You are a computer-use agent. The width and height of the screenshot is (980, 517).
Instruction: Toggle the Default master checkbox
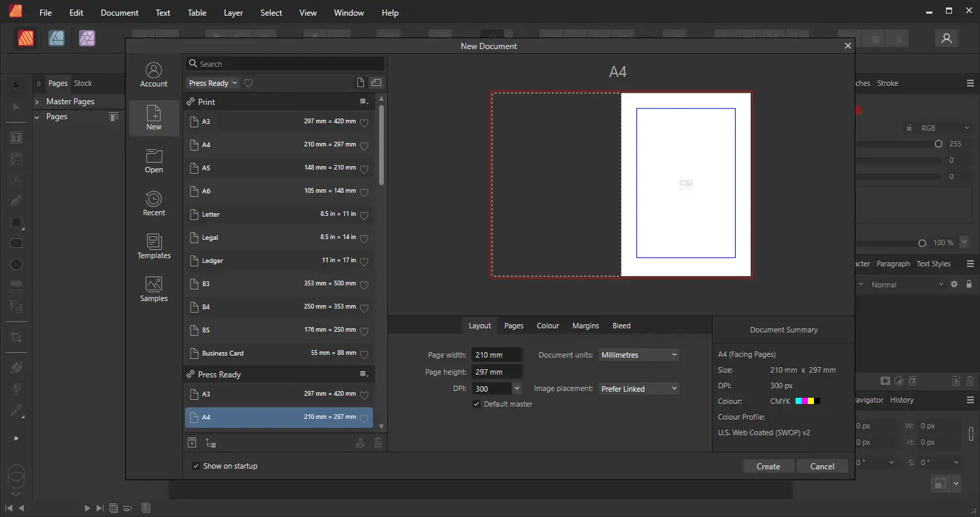coord(476,404)
